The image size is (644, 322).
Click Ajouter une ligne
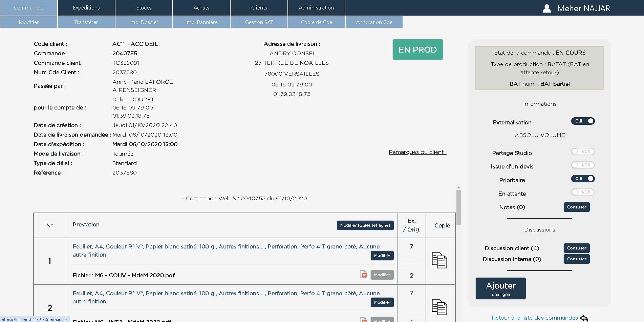pyautogui.click(x=501, y=288)
